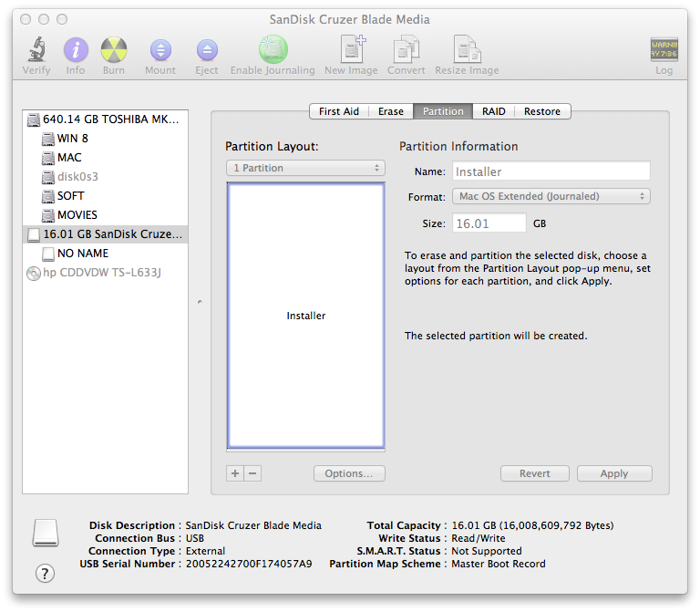Select the NO NAME volume

(106, 254)
